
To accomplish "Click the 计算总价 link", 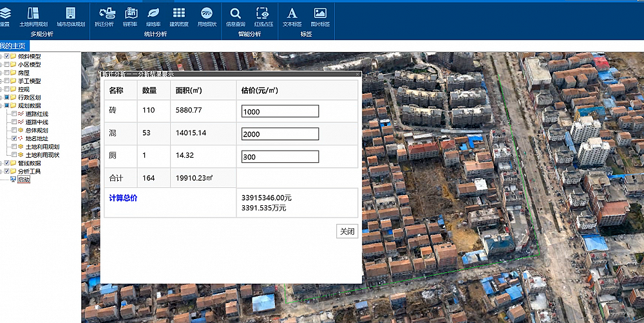I will [x=123, y=198].
